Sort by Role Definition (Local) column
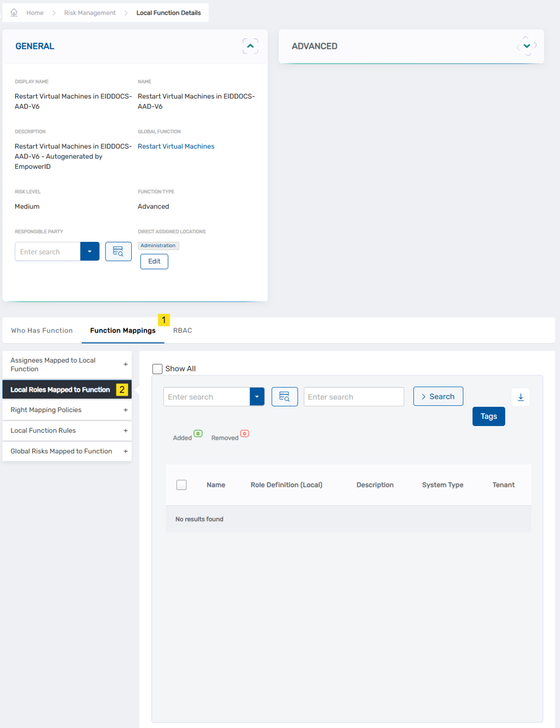 [x=287, y=485]
